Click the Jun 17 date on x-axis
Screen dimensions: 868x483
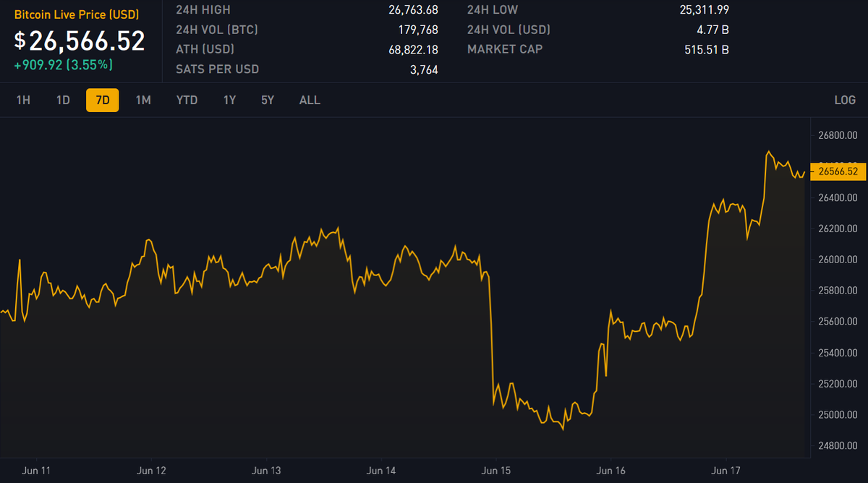[726, 471]
